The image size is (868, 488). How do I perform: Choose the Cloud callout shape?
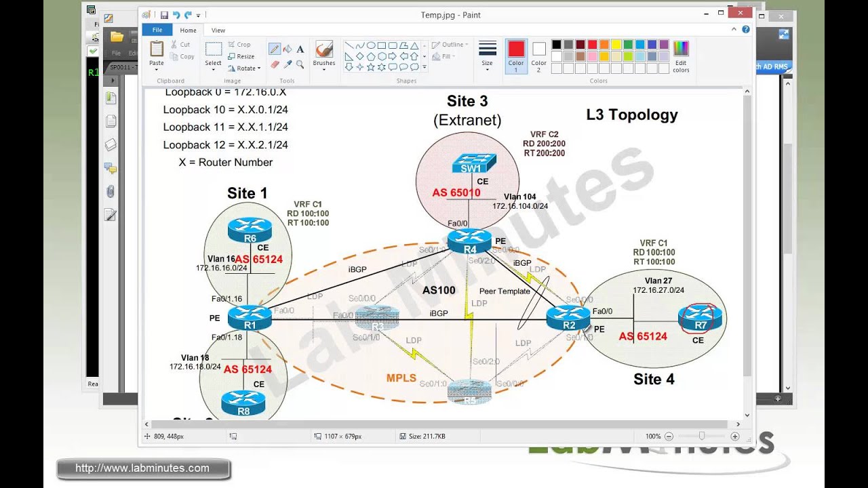[414, 66]
